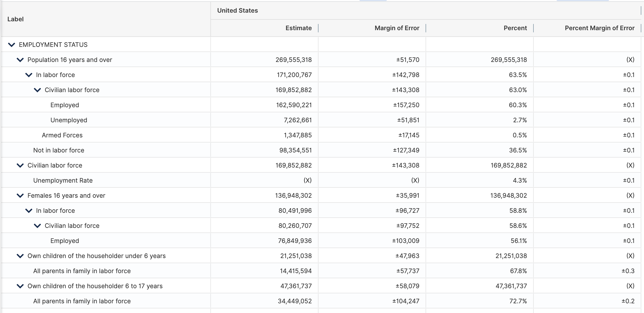Image resolution: width=644 pixels, height=313 pixels.
Task: Click the Label column header
Action: (x=15, y=19)
